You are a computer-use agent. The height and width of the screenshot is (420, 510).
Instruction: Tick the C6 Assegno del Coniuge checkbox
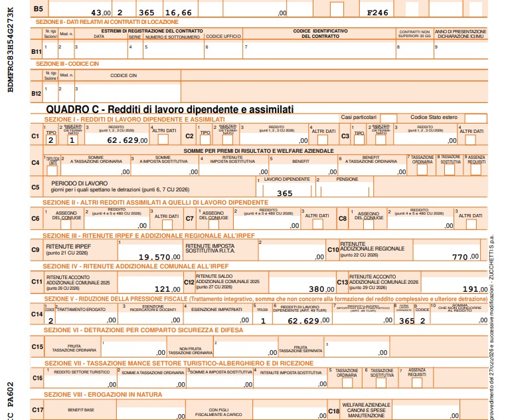coord(66,225)
